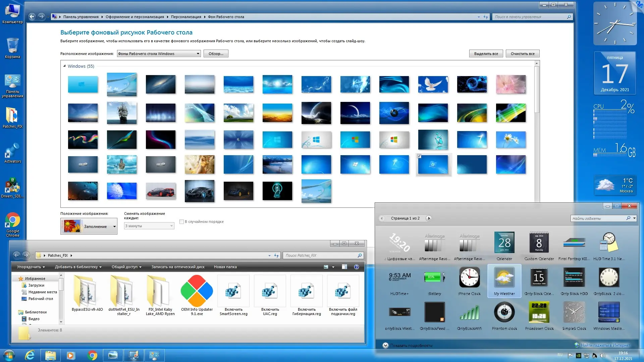
Task: Launch Internet Explorer from the taskbar
Action: (30, 355)
